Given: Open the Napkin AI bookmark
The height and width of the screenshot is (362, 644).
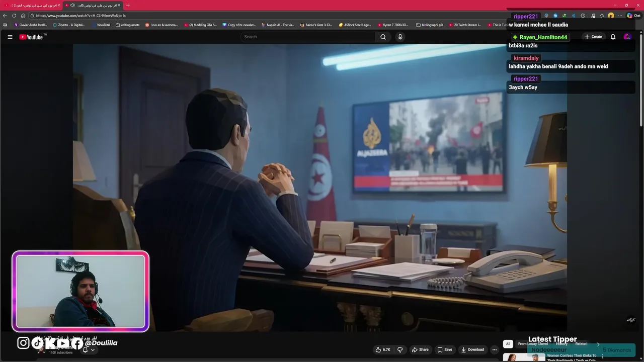Looking at the screenshot, I should coord(278,25).
